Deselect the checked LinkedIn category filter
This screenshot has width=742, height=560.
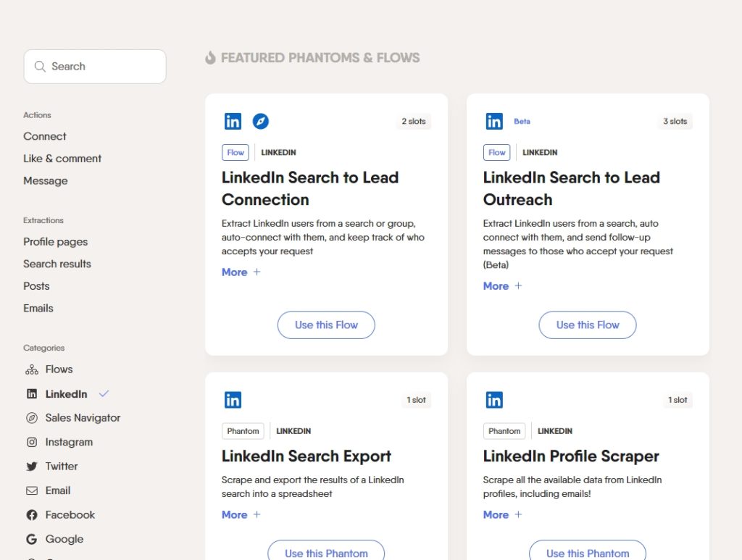click(67, 394)
